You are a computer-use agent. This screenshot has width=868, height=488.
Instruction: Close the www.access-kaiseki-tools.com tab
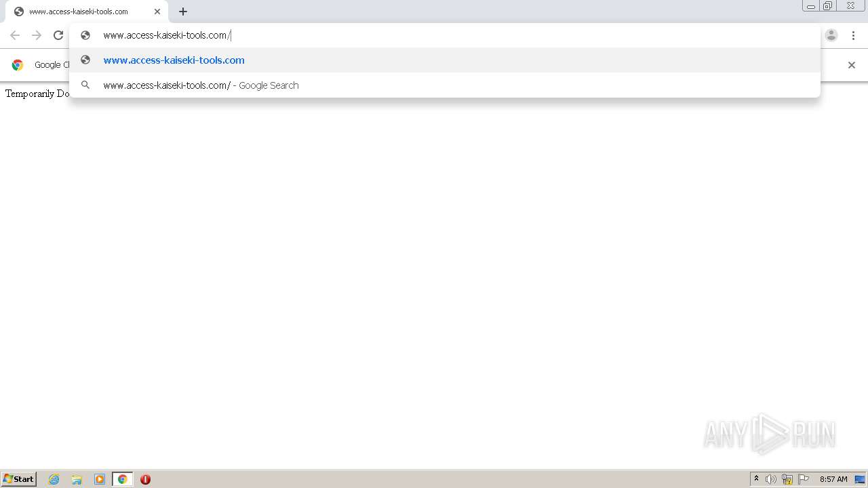[x=157, y=12]
